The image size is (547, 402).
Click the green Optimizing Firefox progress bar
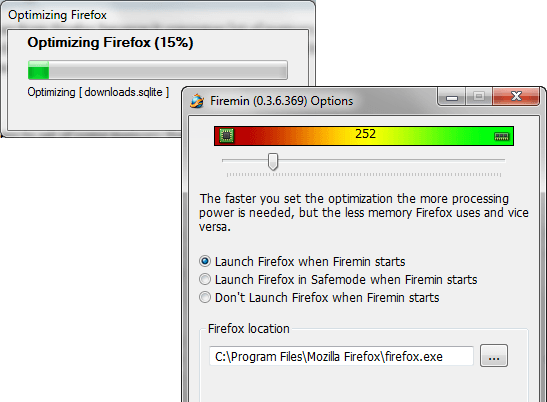(x=158, y=70)
